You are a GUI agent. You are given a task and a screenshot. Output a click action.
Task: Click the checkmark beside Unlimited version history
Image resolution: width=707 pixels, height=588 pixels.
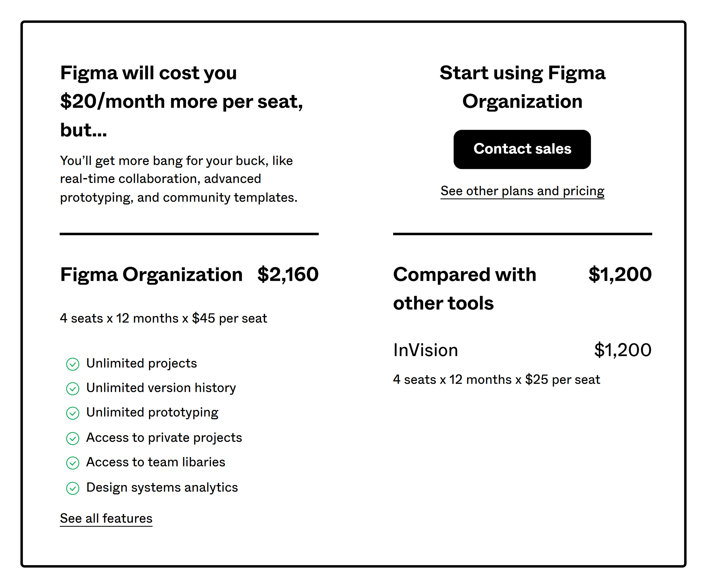(x=72, y=389)
